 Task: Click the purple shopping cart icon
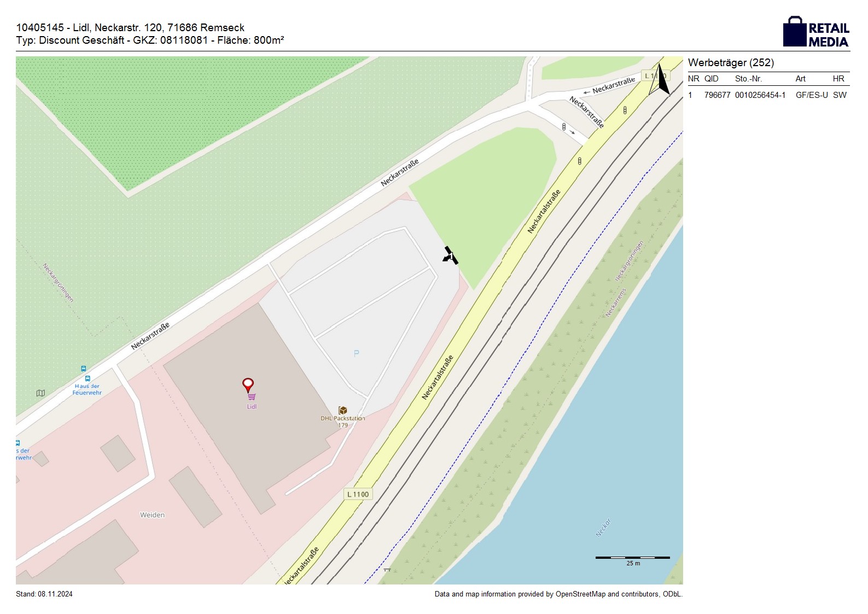pos(252,397)
